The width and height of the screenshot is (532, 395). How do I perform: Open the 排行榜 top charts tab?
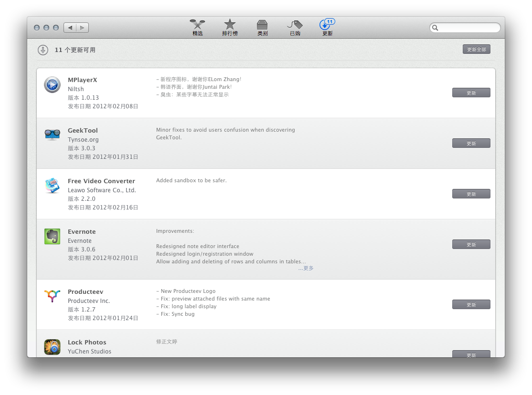coord(230,28)
